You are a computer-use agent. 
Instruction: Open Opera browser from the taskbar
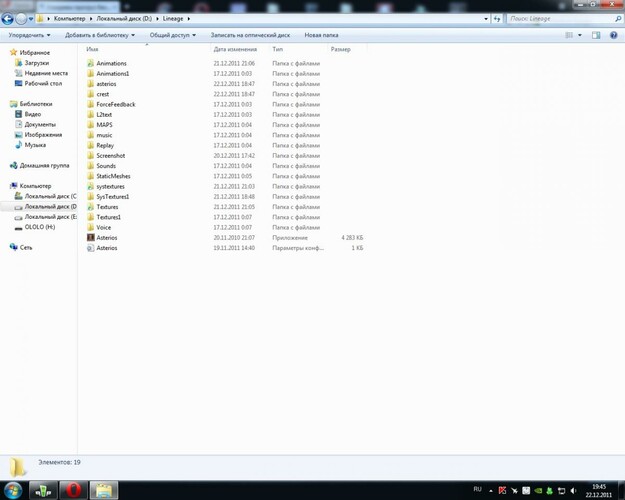[74, 490]
